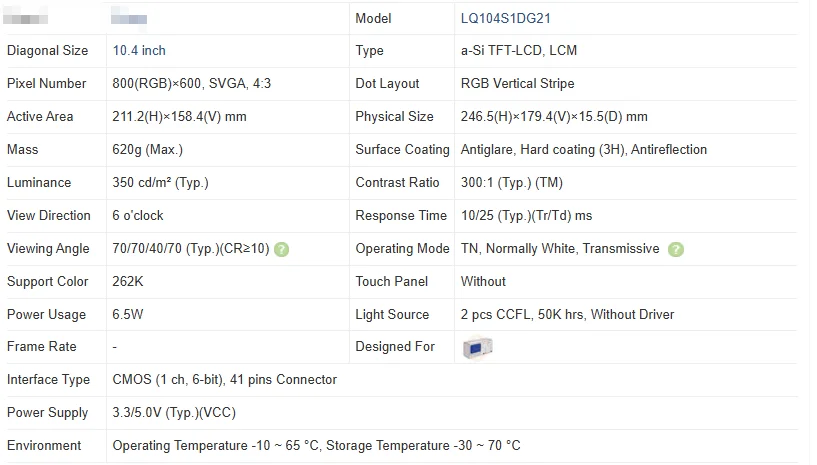Open the LQ104S1DG21 model link
The image size is (817, 465).
(505, 18)
